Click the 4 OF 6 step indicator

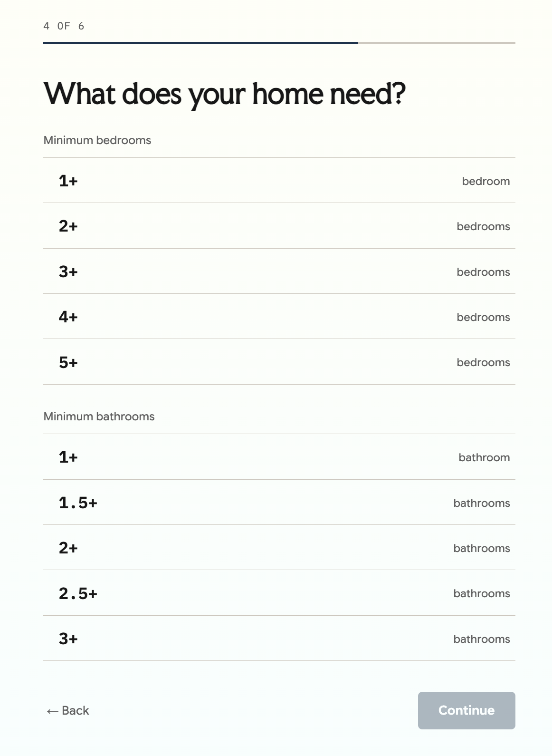64,26
